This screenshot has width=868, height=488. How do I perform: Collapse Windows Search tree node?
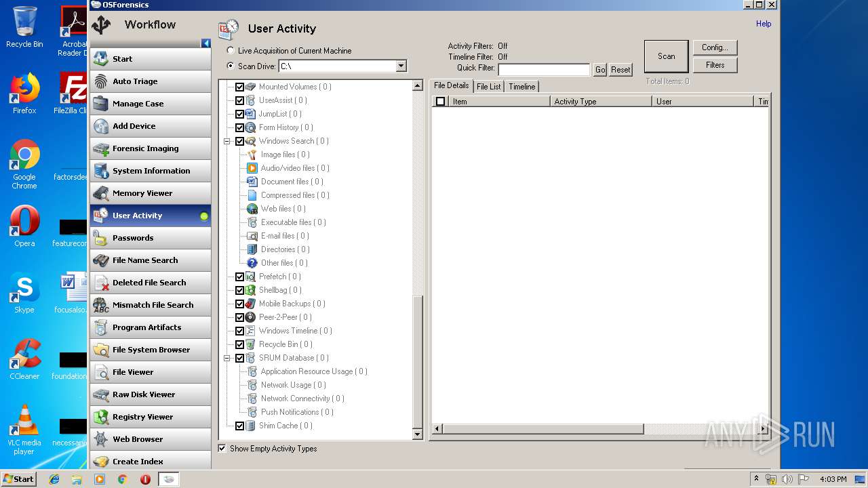[227, 141]
